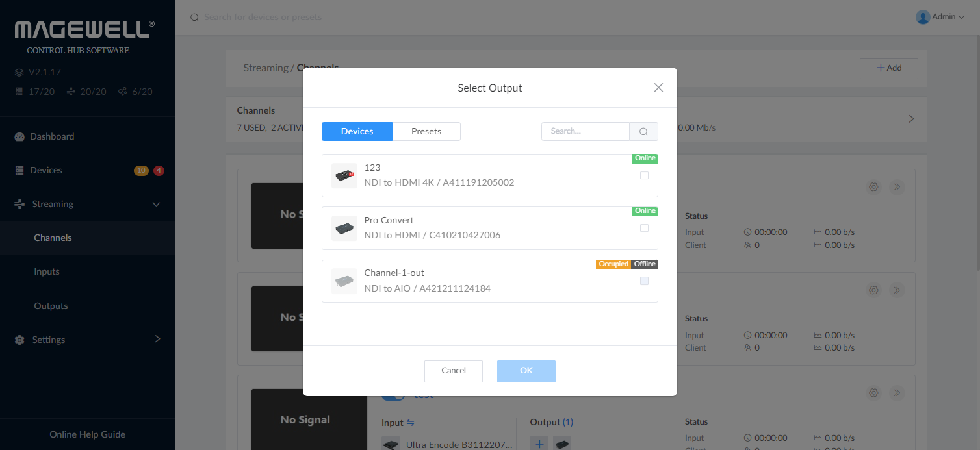Screen dimensions: 980x450
Task: Click the Admin user avatar icon
Action: (922, 17)
